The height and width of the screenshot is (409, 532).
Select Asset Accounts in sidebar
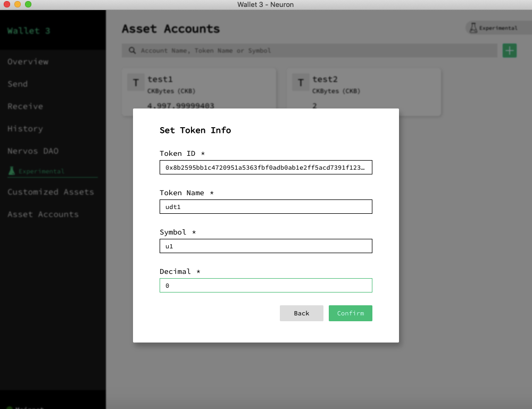click(x=43, y=214)
